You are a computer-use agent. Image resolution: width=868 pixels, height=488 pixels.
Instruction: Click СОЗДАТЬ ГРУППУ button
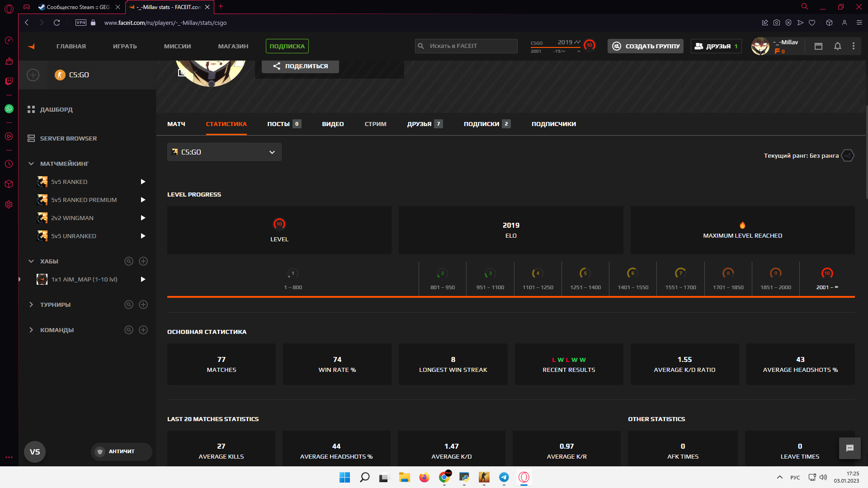(x=646, y=46)
